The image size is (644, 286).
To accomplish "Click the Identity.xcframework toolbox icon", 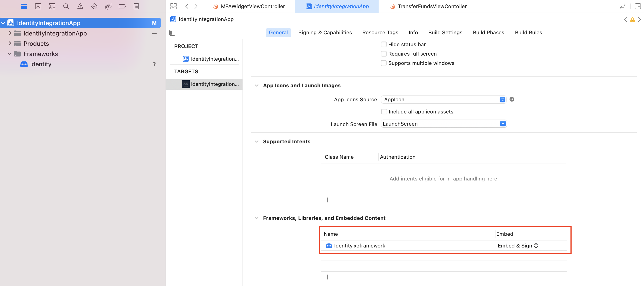I will (x=329, y=246).
